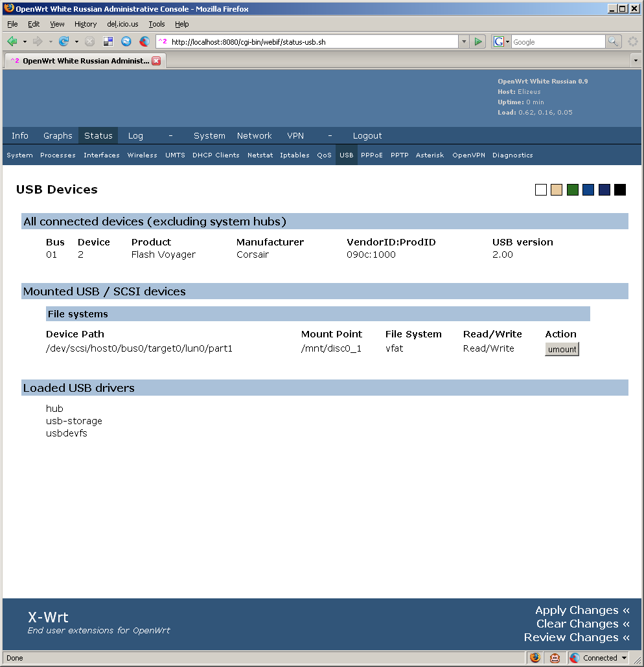
Task: Click the Firefox icon in the status bar
Action: click(535, 658)
